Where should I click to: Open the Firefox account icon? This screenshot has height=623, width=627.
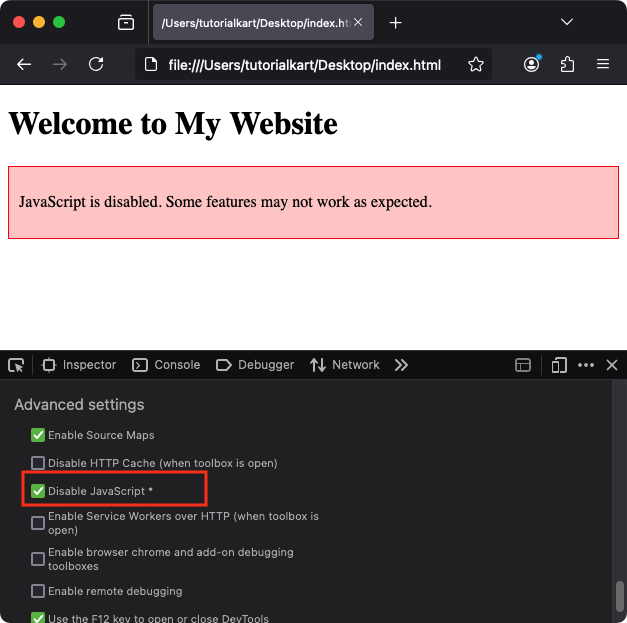click(x=531, y=64)
